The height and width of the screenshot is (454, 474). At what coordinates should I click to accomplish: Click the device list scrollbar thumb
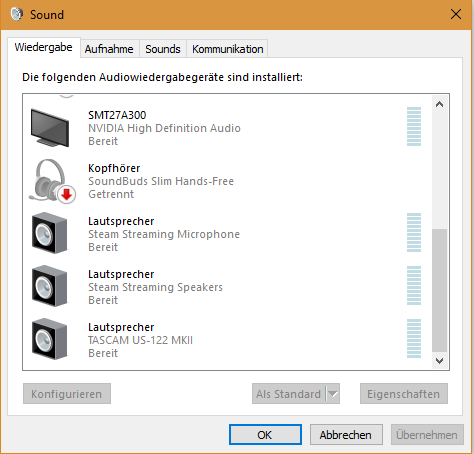439,290
